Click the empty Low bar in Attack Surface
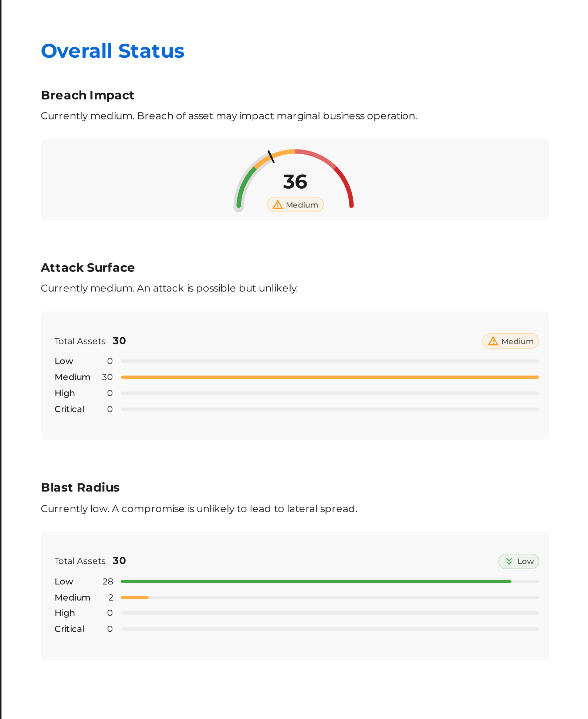Viewport: 588px width, 719px height. 330,361
